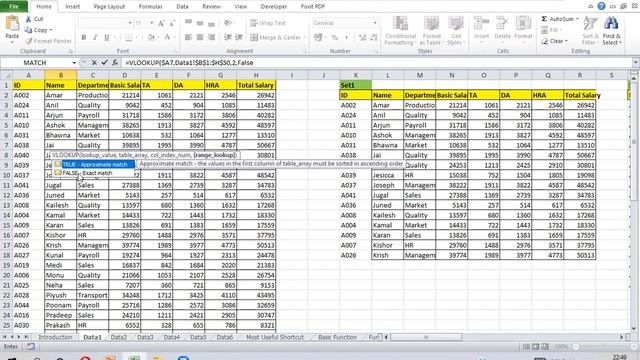Click the font color button
640x360 pixels.
coord(167,38)
